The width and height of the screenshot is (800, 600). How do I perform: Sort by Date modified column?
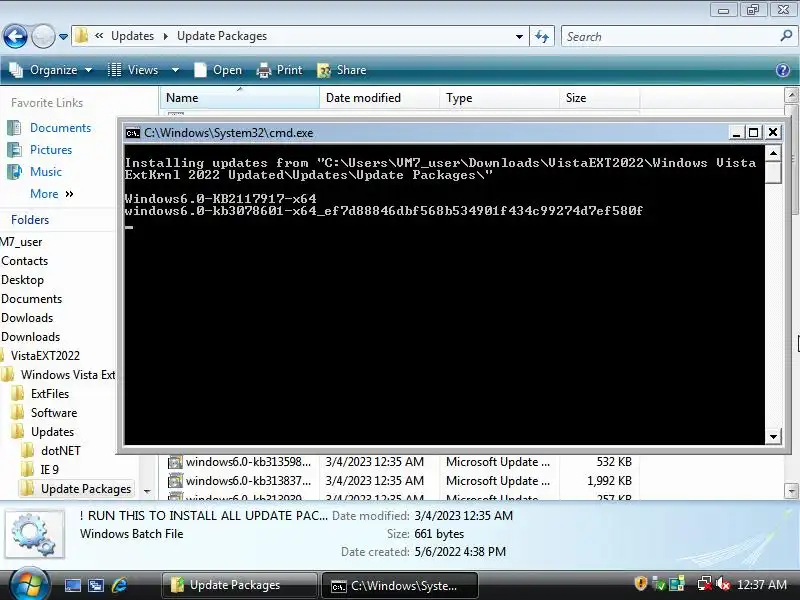pyautogui.click(x=379, y=97)
